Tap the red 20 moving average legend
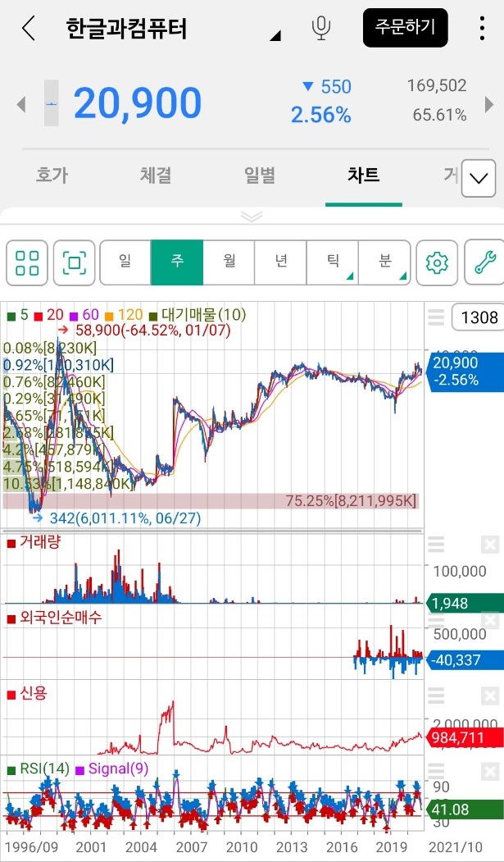Screen dimensions: 504x862 click(x=49, y=315)
